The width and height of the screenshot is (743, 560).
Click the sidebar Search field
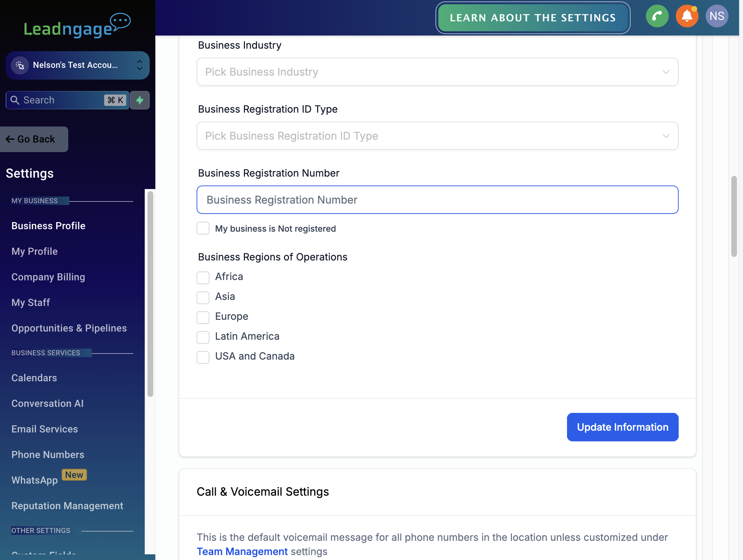click(x=68, y=100)
